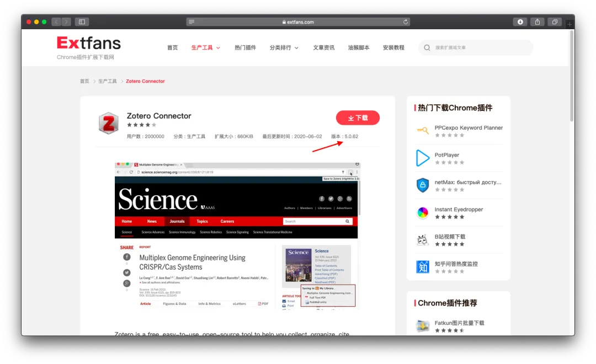Expand the 生产工具 dropdown menu
Image resolution: width=596 pixels, height=364 pixels.
(206, 48)
